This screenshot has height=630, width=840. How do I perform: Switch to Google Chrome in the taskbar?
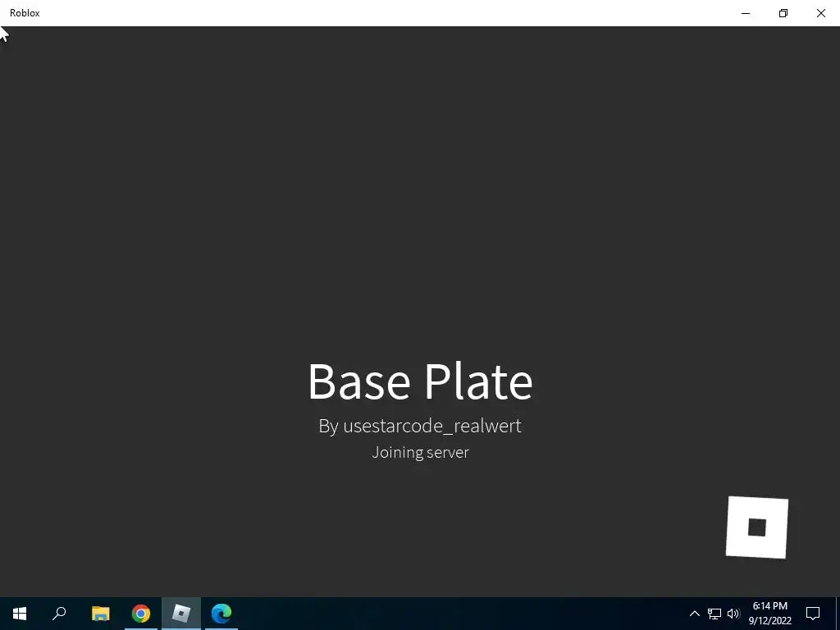[x=141, y=614]
